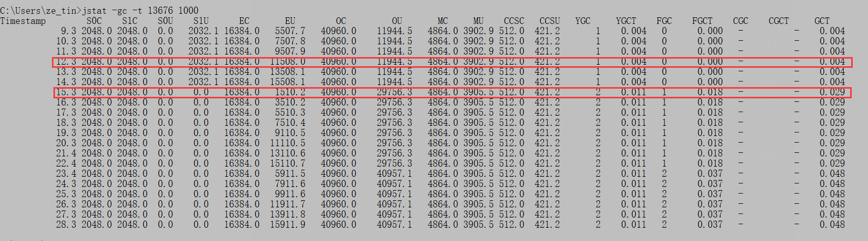Select the MC column header
Image resolution: width=868 pixels, height=241 pixels.
coord(443,21)
